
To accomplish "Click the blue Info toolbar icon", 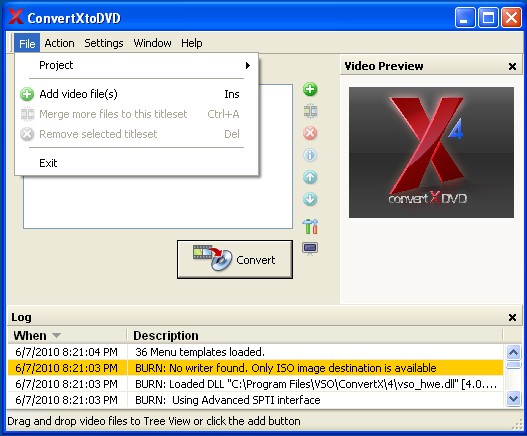I will coord(310,155).
